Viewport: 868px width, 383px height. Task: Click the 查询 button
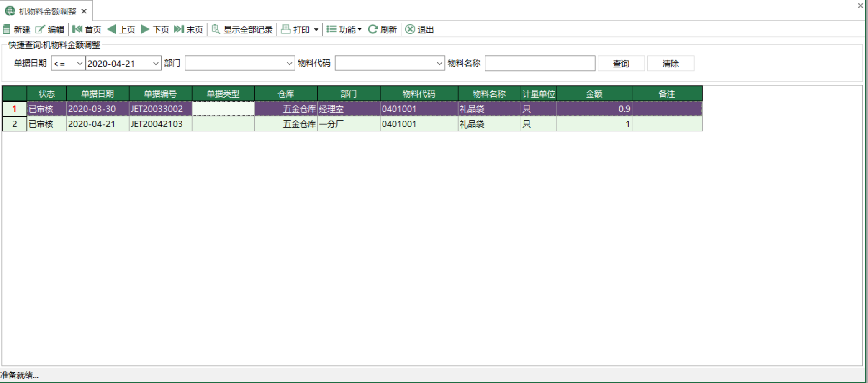click(x=621, y=64)
